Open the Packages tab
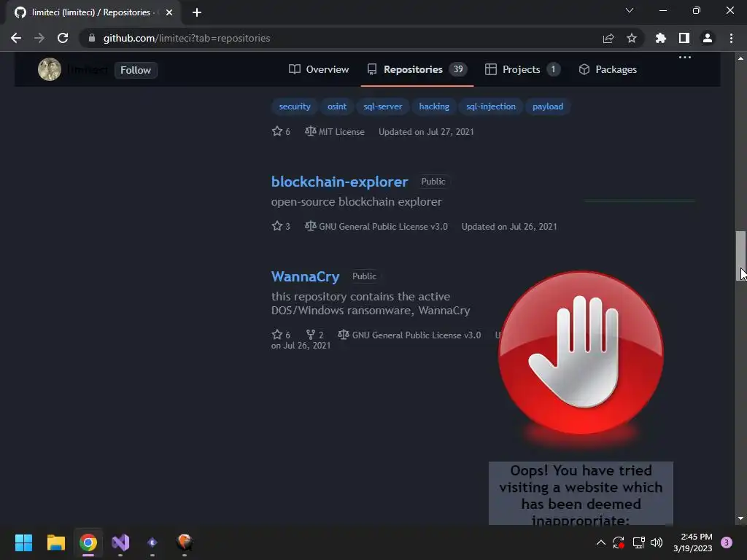Screen dimensions: 747x560 coord(608,69)
